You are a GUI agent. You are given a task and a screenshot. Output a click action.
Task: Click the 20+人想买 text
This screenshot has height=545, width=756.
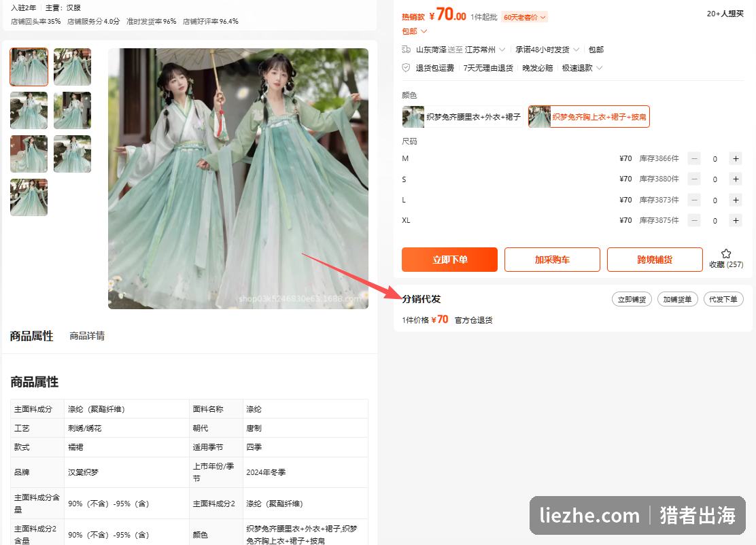click(x=725, y=14)
